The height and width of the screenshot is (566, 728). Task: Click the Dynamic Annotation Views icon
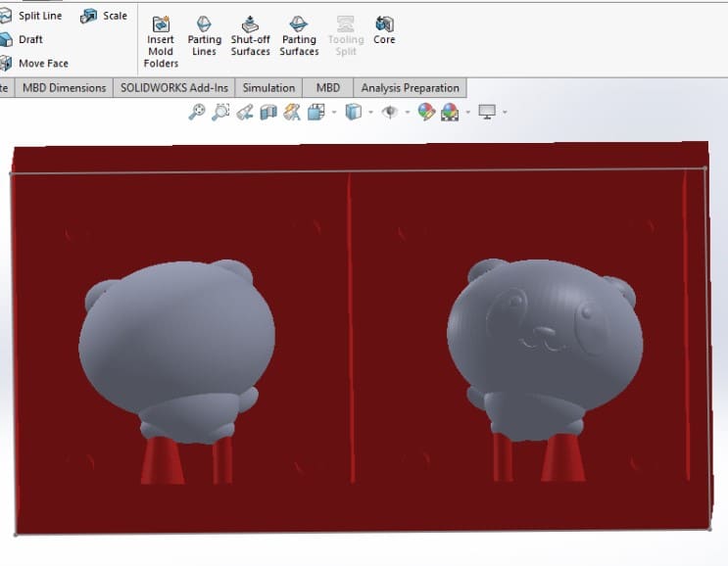[293, 113]
